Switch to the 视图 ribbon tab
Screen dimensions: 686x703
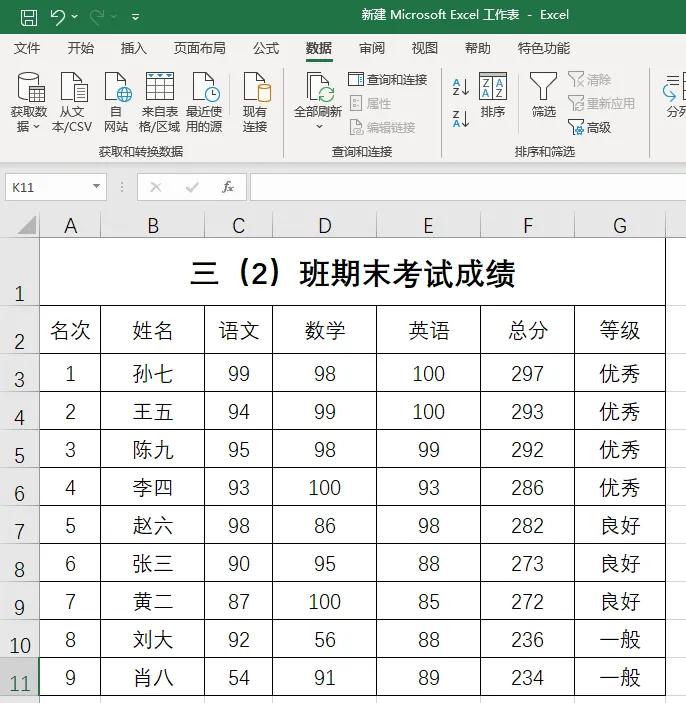pyautogui.click(x=425, y=48)
